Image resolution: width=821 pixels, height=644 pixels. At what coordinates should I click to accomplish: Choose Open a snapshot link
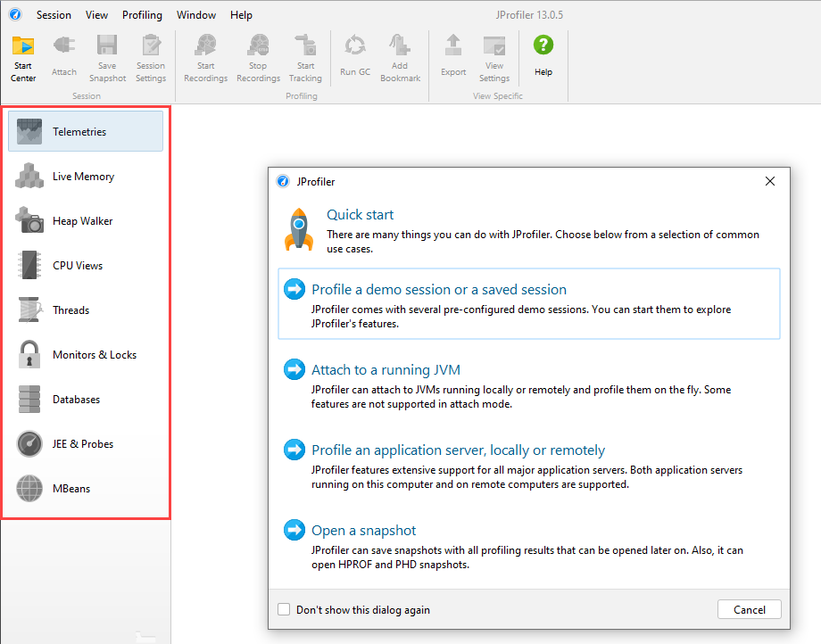(x=363, y=531)
